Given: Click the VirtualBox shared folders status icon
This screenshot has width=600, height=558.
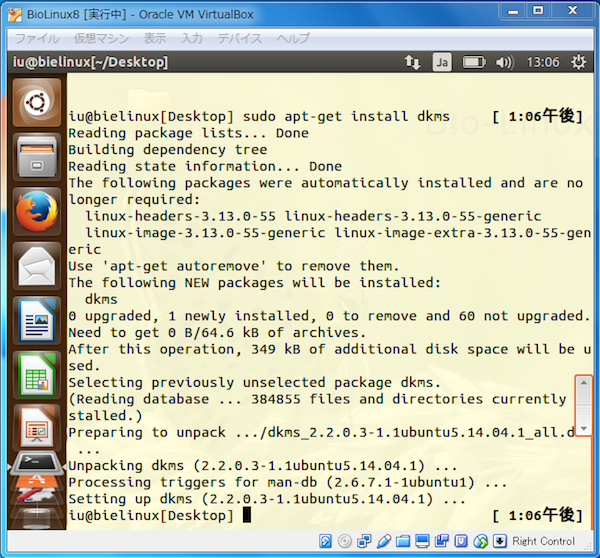Looking at the screenshot, I should point(403,541).
